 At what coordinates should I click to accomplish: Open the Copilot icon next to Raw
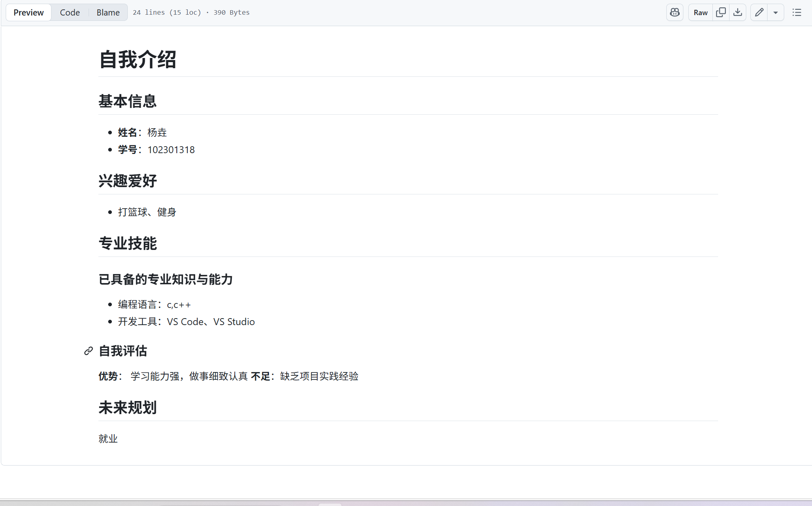click(674, 12)
